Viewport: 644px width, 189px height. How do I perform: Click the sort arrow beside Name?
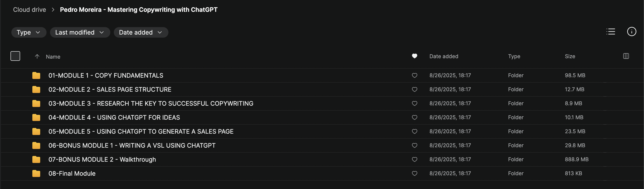point(37,57)
